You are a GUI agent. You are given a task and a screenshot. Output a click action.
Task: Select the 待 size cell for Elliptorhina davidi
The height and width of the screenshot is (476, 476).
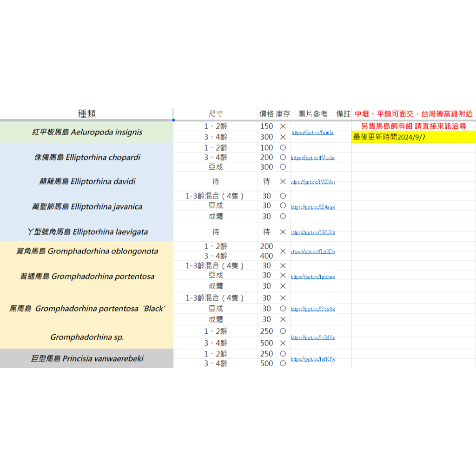pyautogui.click(x=216, y=182)
